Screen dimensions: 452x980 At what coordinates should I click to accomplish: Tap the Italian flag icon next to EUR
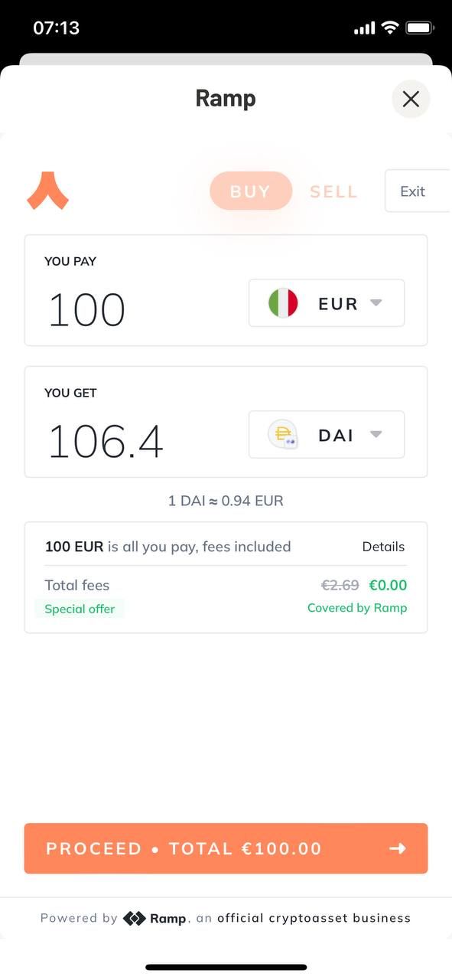[x=283, y=303]
